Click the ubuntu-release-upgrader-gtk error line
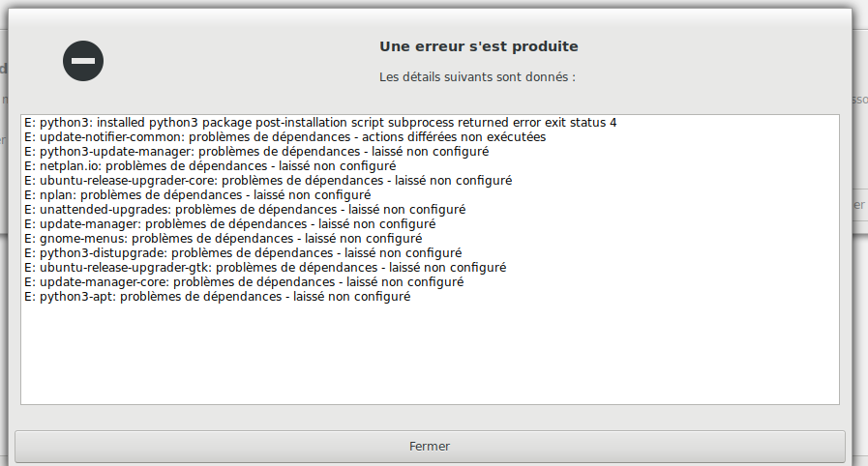Screen dimensions: 868x466 click(265, 268)
